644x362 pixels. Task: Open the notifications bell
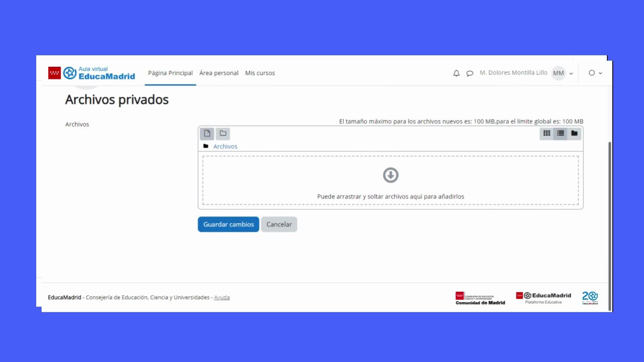click(456, 73)
